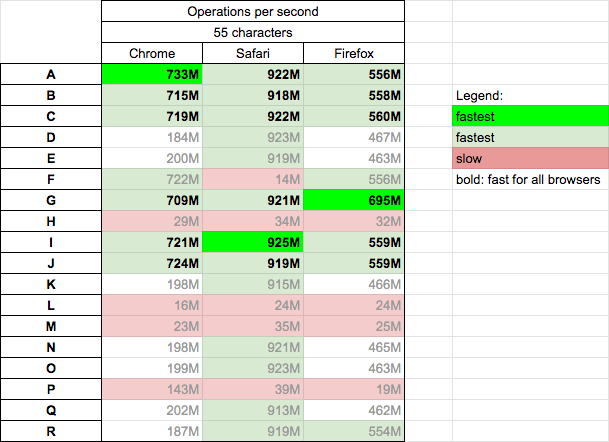This screenshot has height=442, width=609.
Task: Select row label Q
Action: (51, 410)
